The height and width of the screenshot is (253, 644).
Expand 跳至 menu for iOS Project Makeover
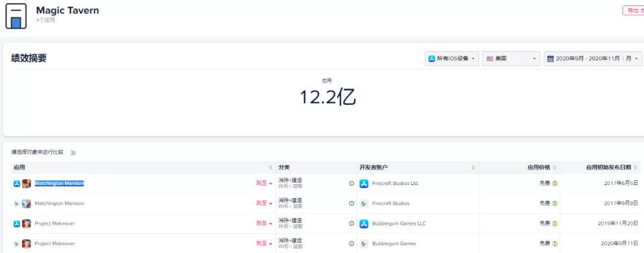coord(265,224)
